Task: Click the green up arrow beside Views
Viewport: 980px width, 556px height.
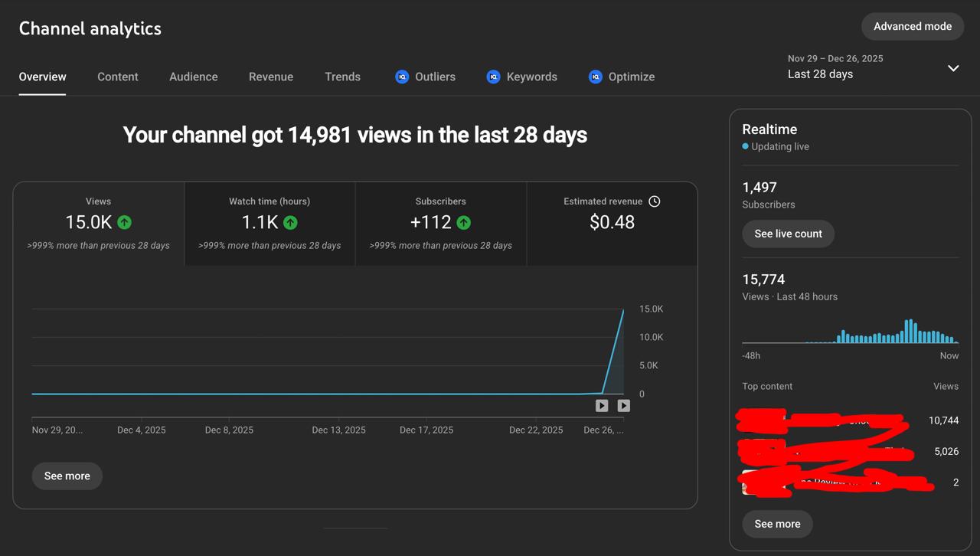Action: [124, 222]
